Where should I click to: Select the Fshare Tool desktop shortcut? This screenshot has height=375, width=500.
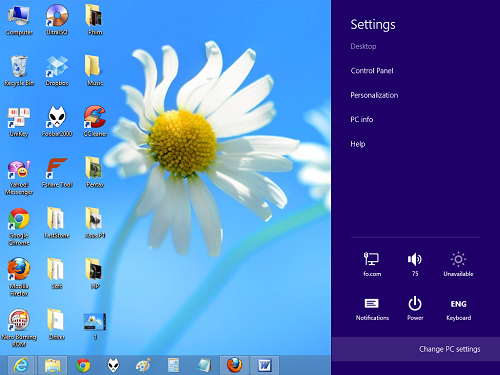(x=57, y=173)
